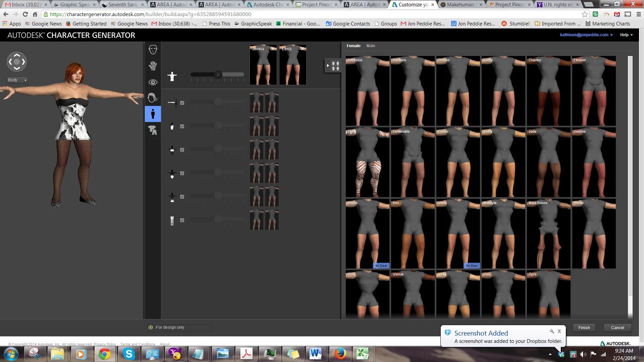This screenshot has height=362, width=644.
Task: Open the Body view dropdown
Action: pyautogui.click(x=17, y=80)
